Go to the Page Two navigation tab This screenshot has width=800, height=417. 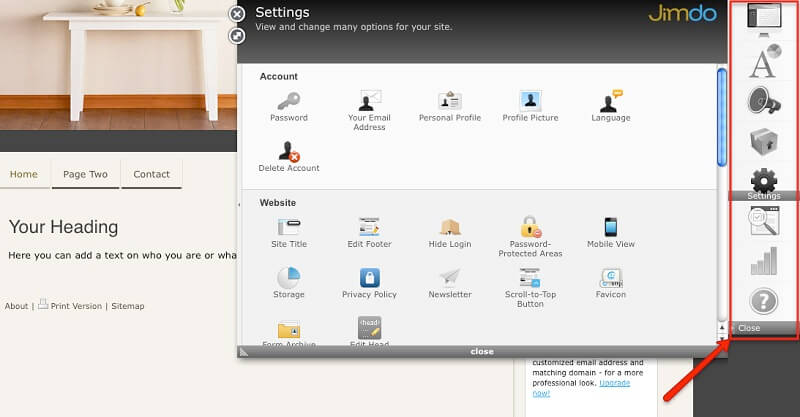pyautogui.click(x=85, y=174)
